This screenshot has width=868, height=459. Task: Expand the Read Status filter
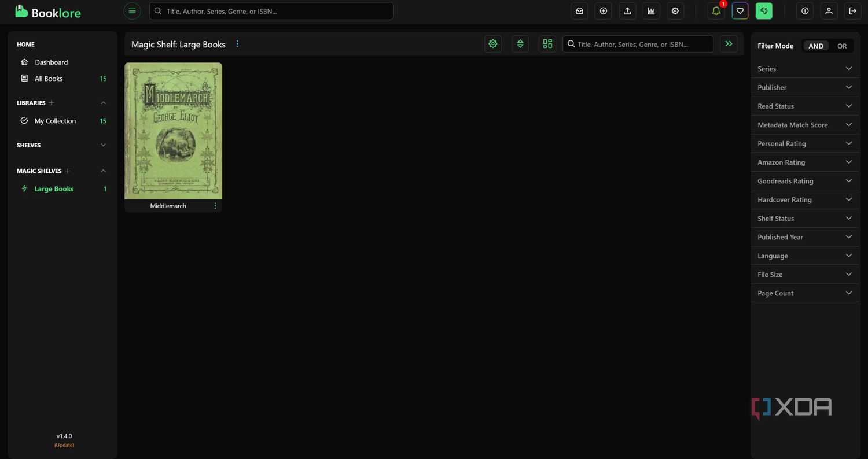805,106
